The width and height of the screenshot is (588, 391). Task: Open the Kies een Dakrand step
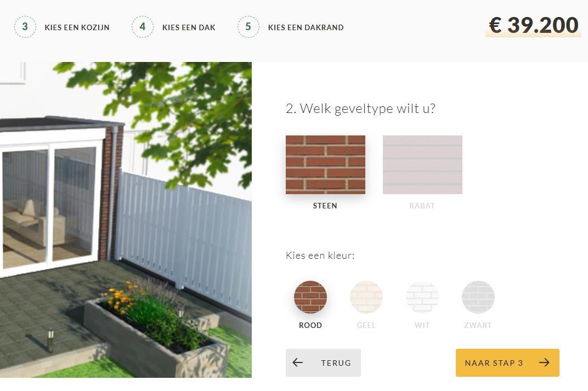pyautogui.click(x=306, y=27)
